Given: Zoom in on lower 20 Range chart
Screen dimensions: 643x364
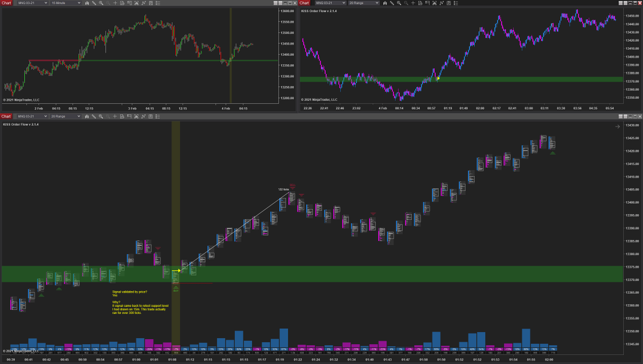Looking at the screenshot, I should coord(101,116).
